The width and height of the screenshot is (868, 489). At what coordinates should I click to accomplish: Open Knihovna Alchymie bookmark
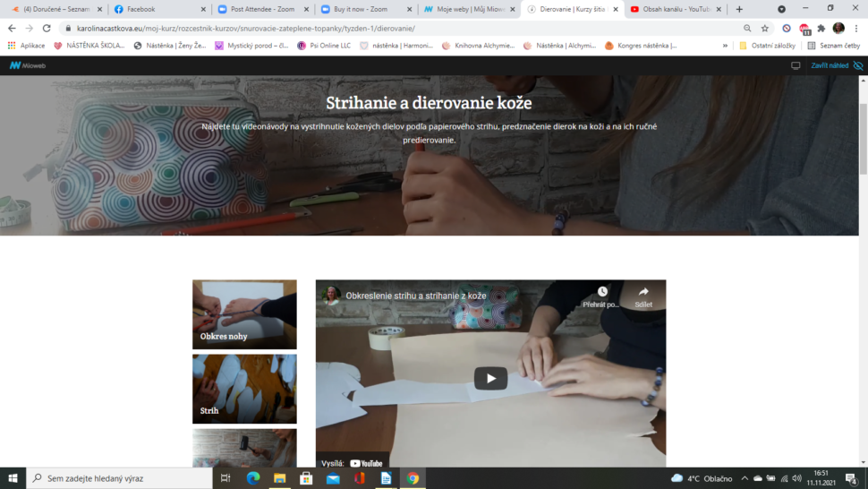(x=478, y=46)
